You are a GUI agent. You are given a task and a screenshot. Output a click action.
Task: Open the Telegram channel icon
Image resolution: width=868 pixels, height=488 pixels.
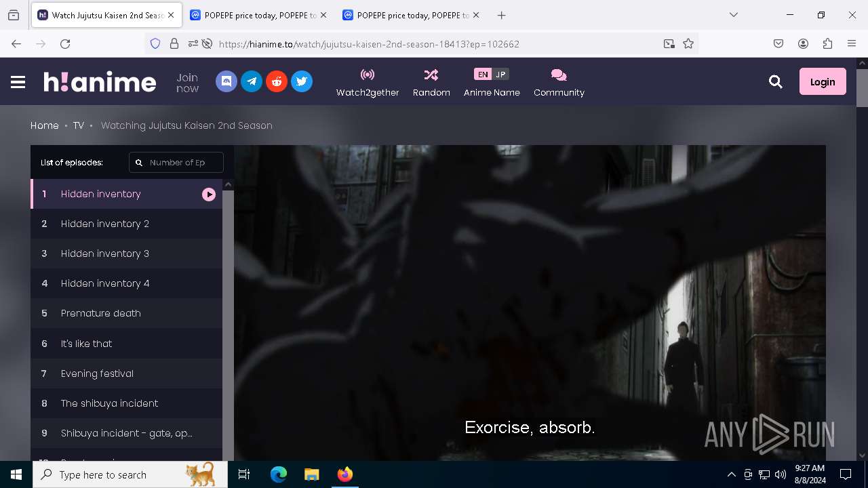[252, 81]
